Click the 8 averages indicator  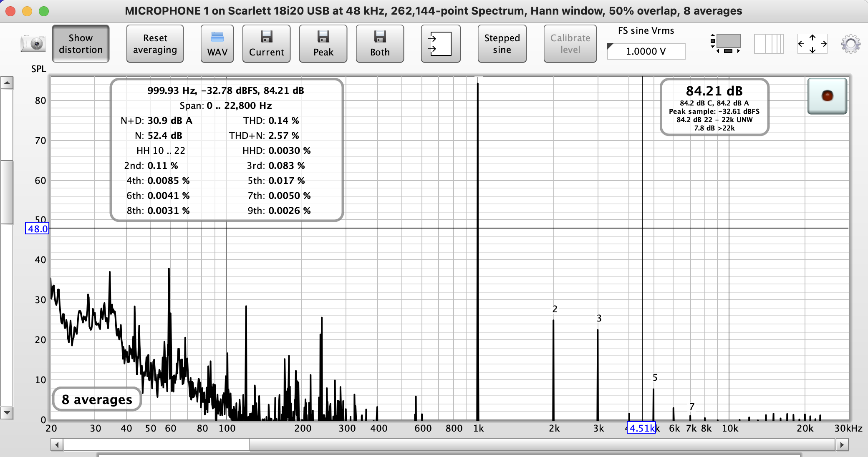[x=97, y=399]
